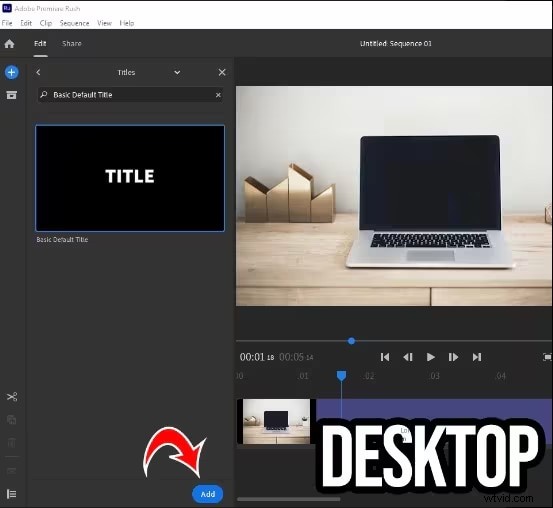Click in the title search field
The height and width of the screenshot is (508, 553).
pyautogui.click(x=130, y=95)
